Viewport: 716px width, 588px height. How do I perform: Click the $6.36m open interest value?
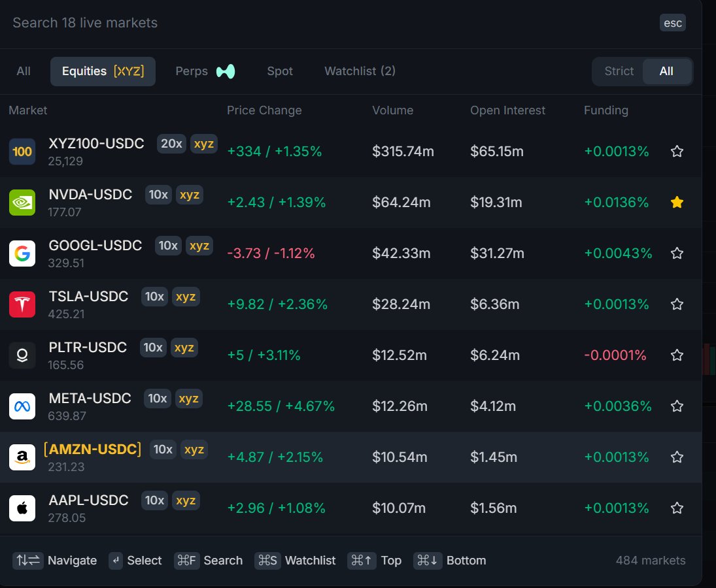tap(494, 304)
